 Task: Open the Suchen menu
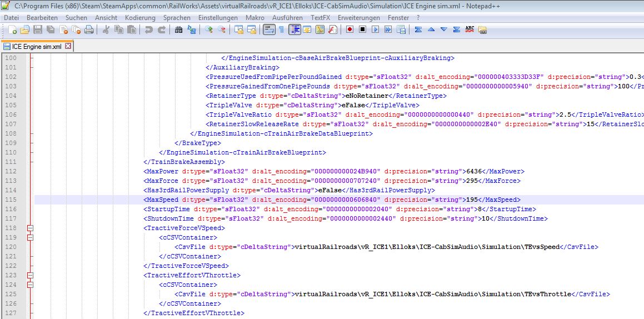[x=76, y=18]
